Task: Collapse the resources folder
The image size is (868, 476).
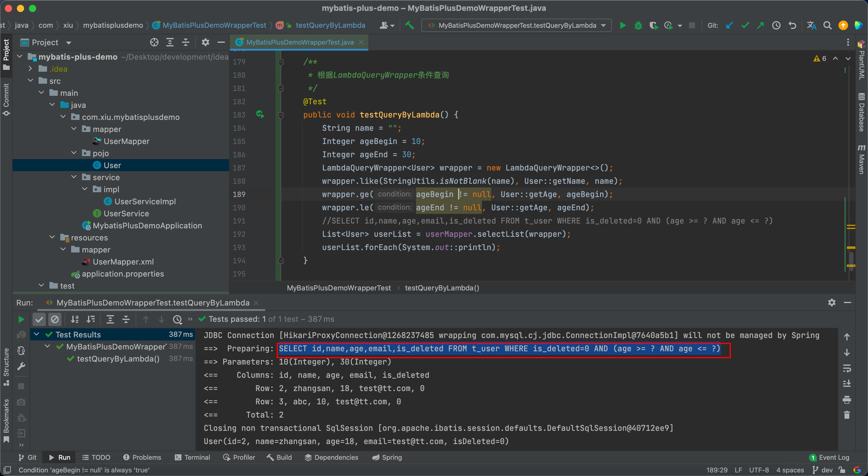Action: click(x=52, y=237)
